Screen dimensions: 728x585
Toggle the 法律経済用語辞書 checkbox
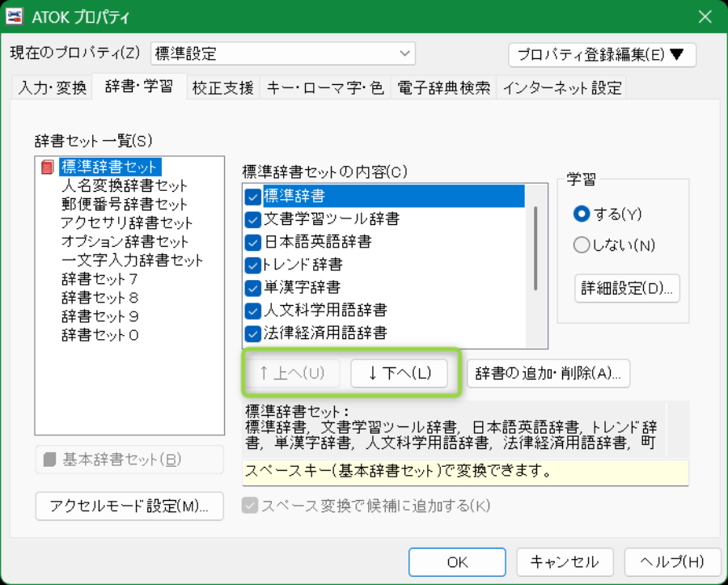click(252, 333)
